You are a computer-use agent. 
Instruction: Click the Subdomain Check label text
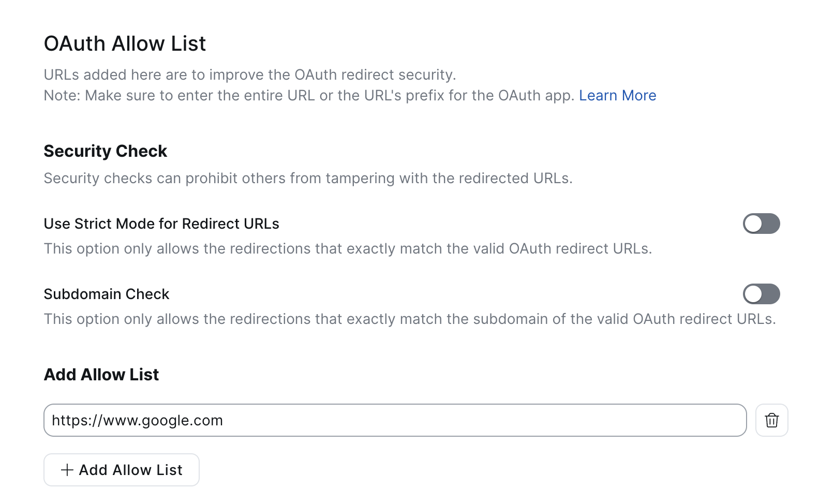coord(107,294)
